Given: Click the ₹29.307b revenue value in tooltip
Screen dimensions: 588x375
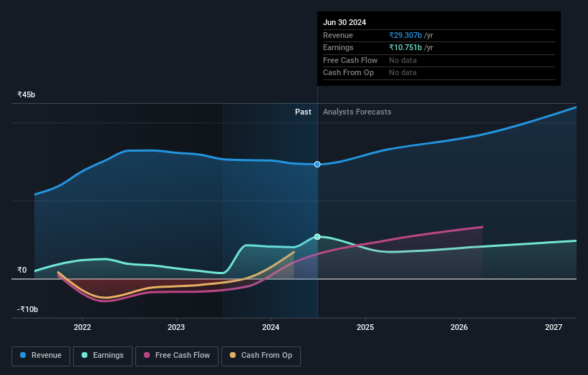Looking at the screenshot, I should pyautogui.click(x=405, y=35).
